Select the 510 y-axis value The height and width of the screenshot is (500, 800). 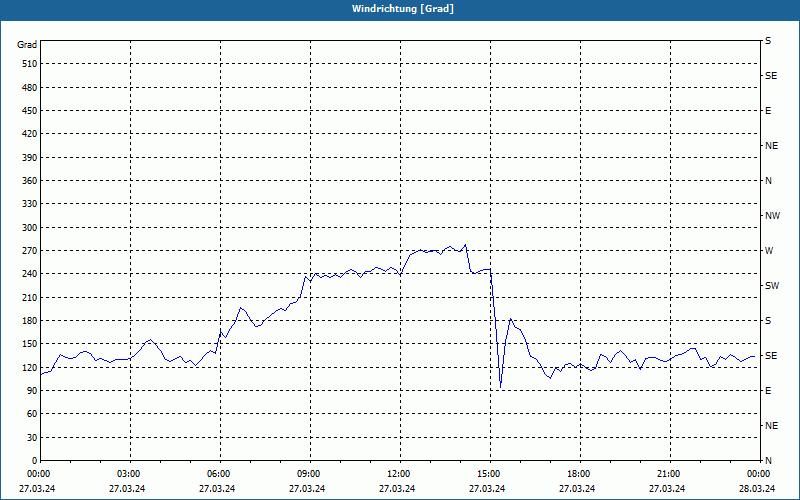[30, 64]
